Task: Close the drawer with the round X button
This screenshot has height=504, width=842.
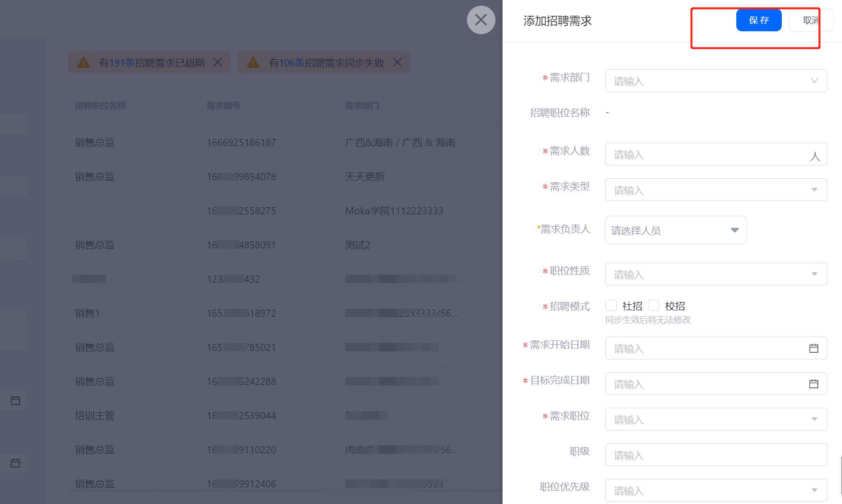Action: [481, 20]
